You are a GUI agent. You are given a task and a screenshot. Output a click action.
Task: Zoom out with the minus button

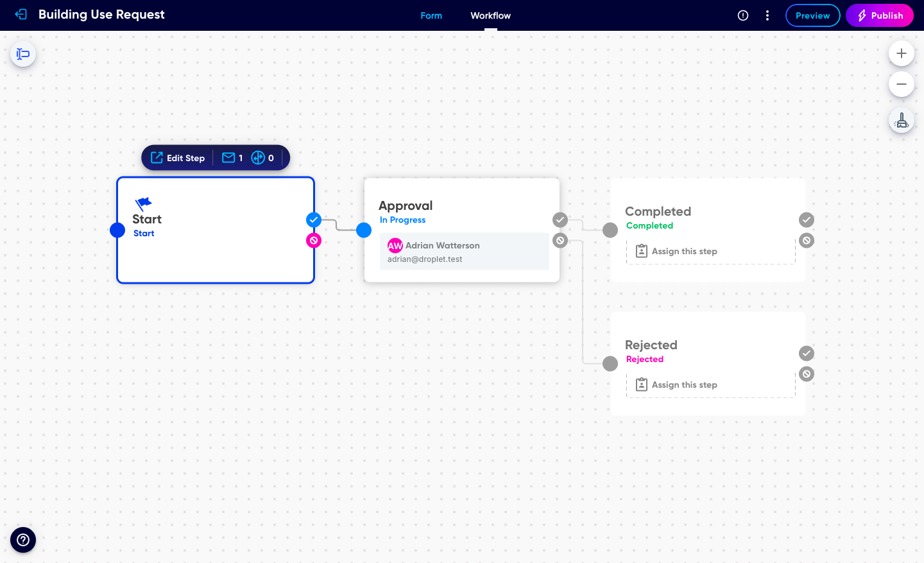pyautogui.click(x=902, y=84)
